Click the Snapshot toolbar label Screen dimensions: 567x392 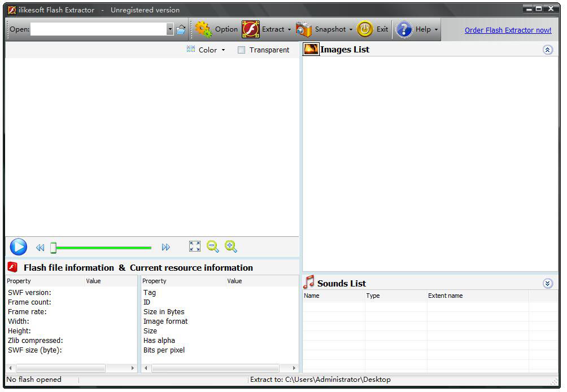(x=330, y=29)
